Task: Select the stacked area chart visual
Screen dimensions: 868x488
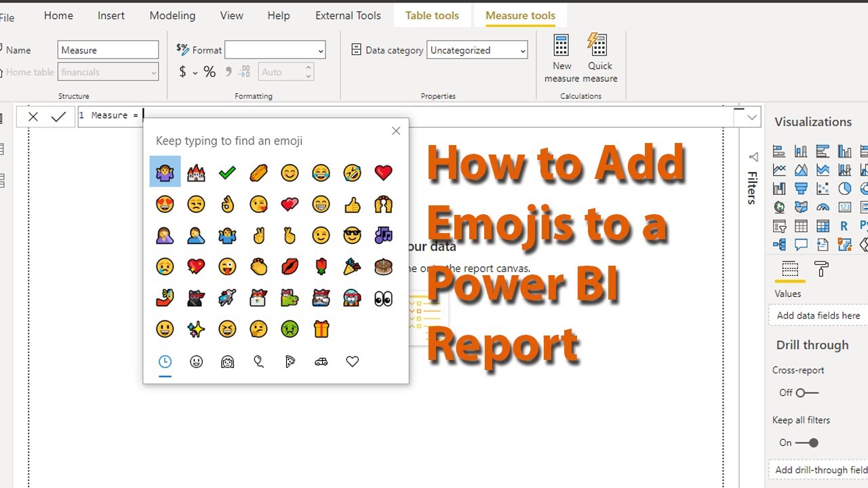Action: pos(823,169)
